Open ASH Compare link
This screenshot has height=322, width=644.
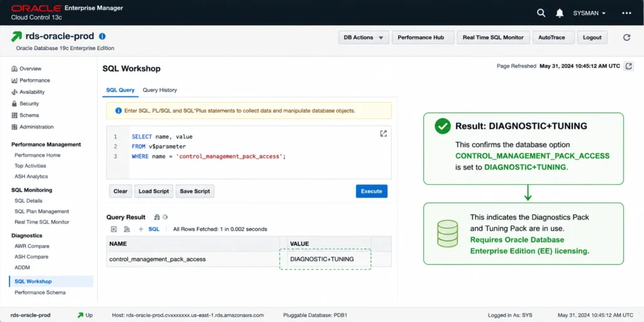(31, 257)
